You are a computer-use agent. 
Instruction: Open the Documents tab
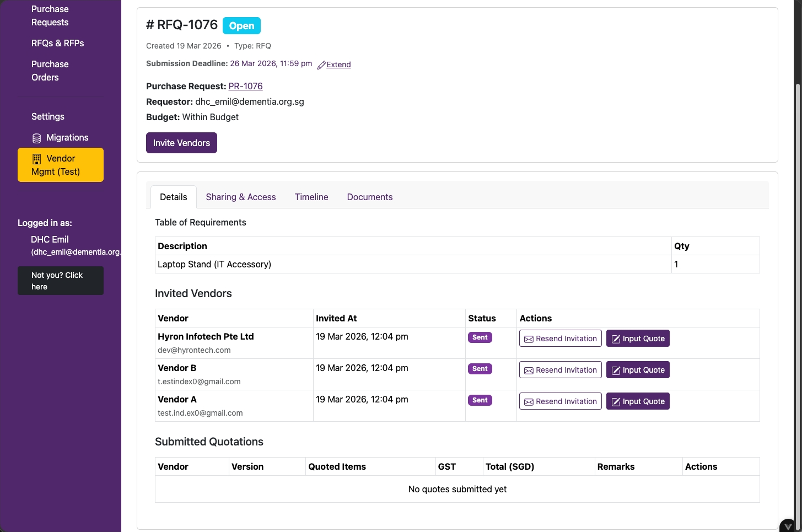pyautogui.click(x=370, y=197)
